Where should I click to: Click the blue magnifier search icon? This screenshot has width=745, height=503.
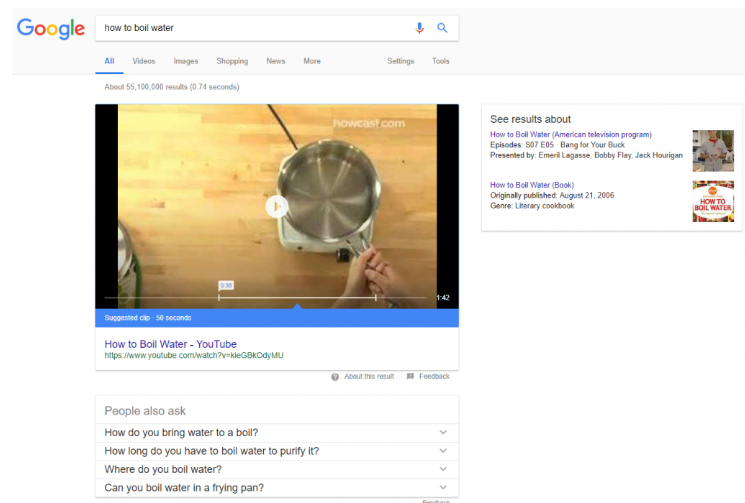click(x=442, y=28)
